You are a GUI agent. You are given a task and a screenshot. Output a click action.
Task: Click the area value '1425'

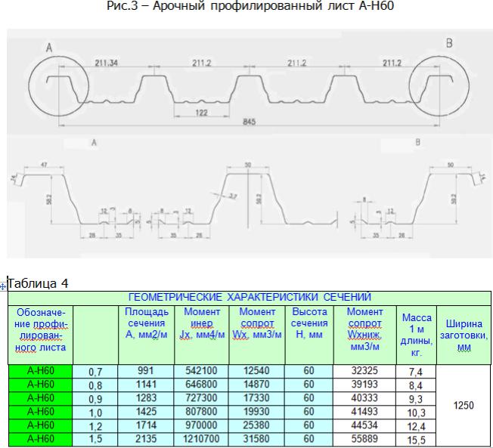tap(146, 412)
